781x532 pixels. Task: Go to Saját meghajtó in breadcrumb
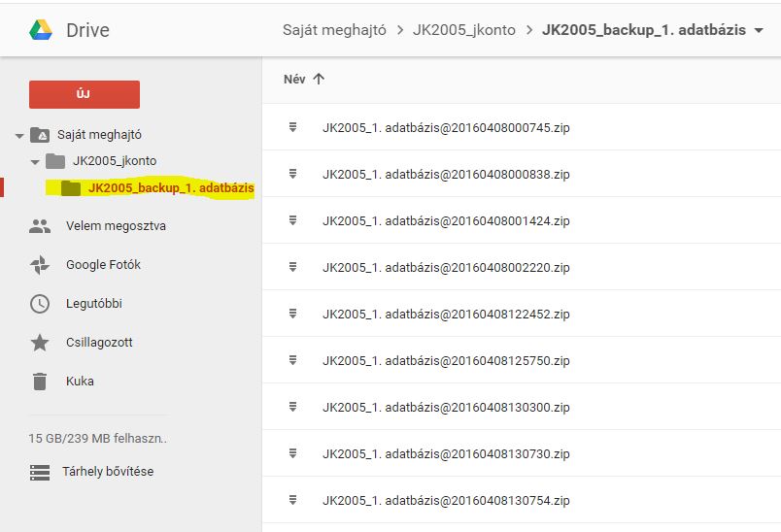tap(333, 31)
